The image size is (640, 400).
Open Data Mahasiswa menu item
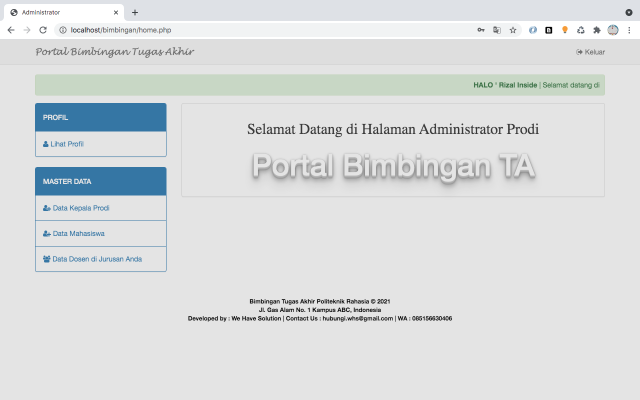tap(78, 233)
